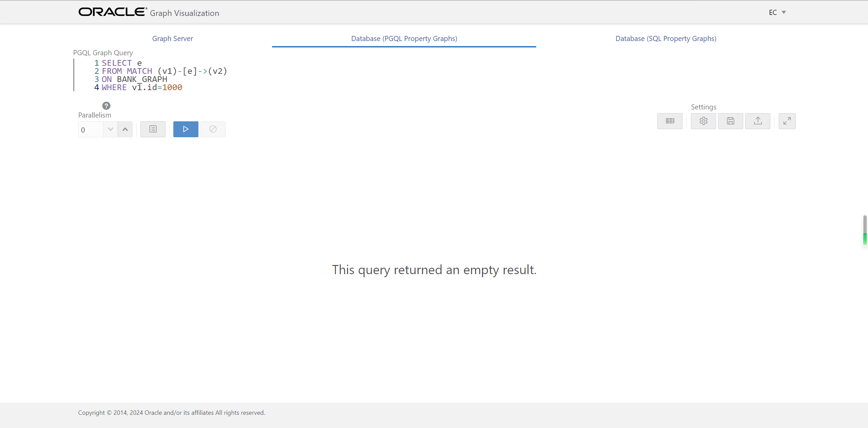Click the Oracle logo link
The height and width of the screenshot is (428, 868).
pos(113,12)
